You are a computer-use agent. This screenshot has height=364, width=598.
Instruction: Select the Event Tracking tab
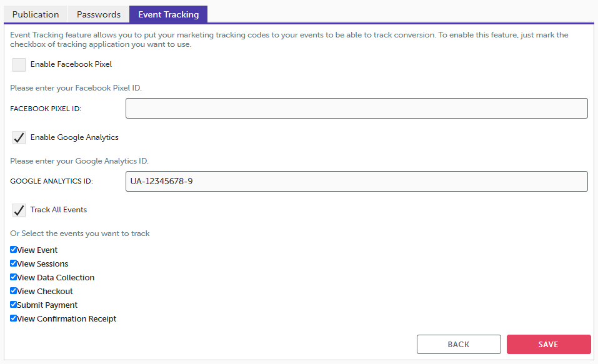(168, 14)
